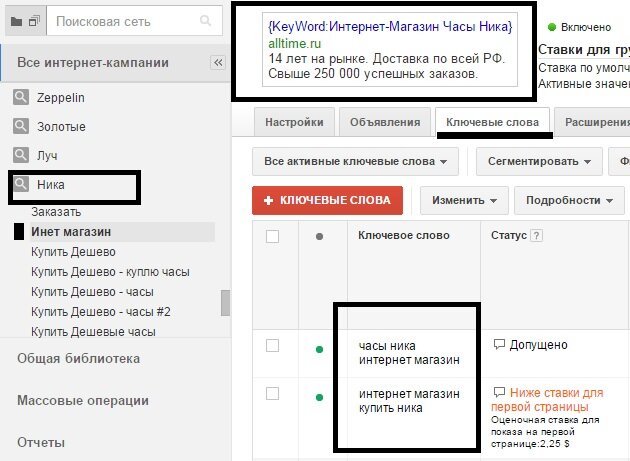Check the box for часы ника интернет магазин
Viewport: 630px width, 461px height.
pyautogui.click(x=272, y=345)
